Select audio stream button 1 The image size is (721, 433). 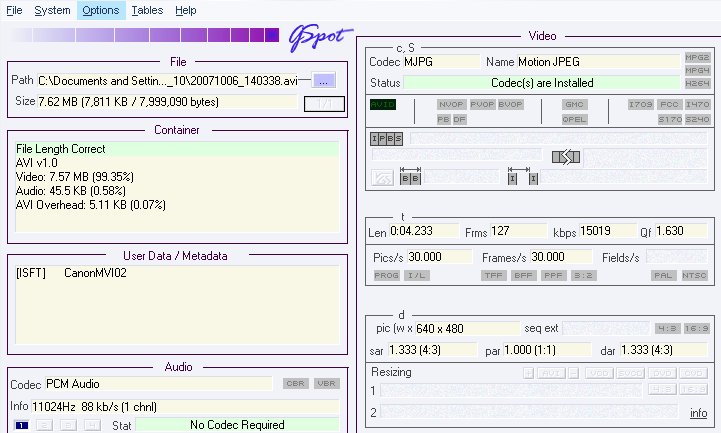21,425
